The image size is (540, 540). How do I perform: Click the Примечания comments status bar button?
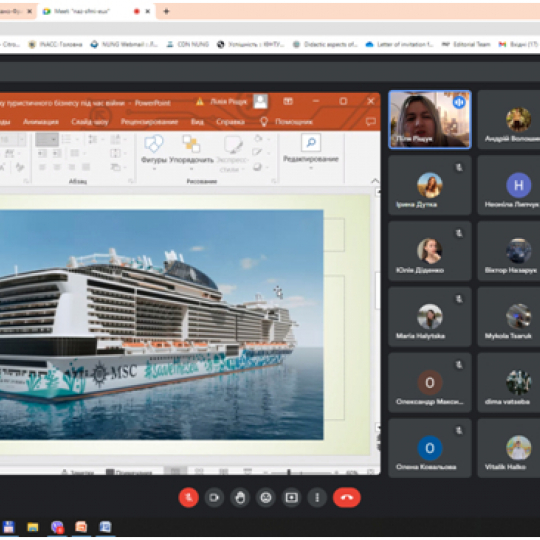(129, 472)
